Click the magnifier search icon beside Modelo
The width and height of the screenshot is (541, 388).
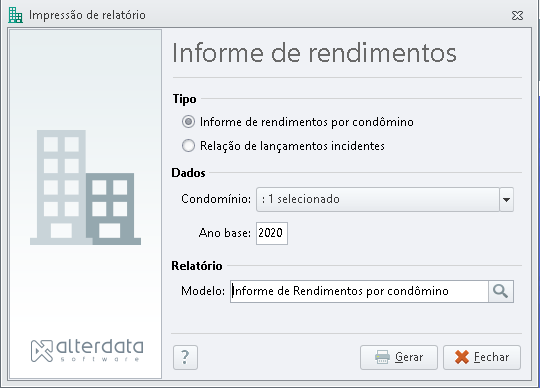[x=501, y=291]
